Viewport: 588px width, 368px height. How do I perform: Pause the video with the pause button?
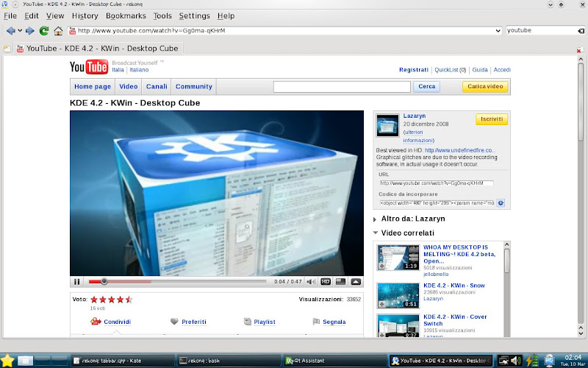77,282
